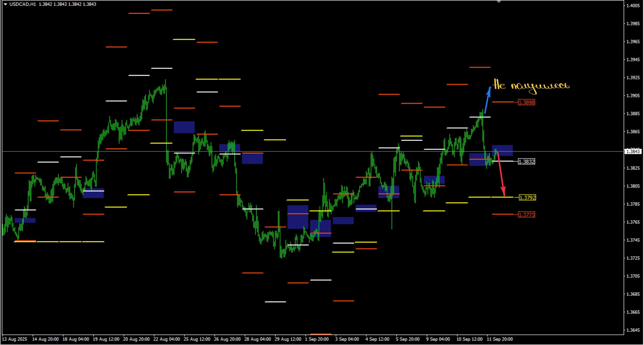Click the 1.3765 price scale value
This screenshot has height=345, width=644.
pos(633,222)
